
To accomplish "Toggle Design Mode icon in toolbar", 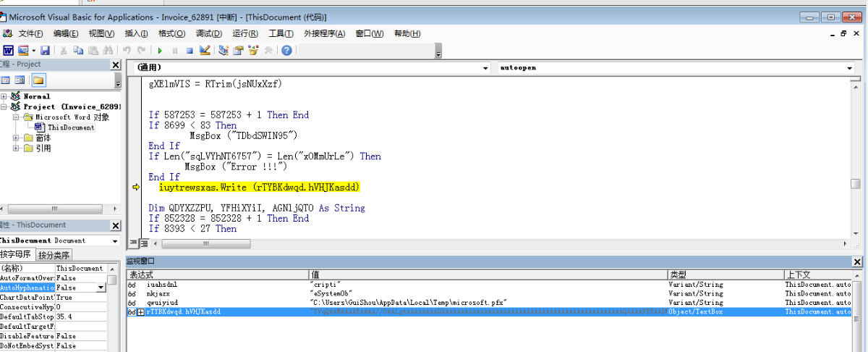I will [205, 50].
